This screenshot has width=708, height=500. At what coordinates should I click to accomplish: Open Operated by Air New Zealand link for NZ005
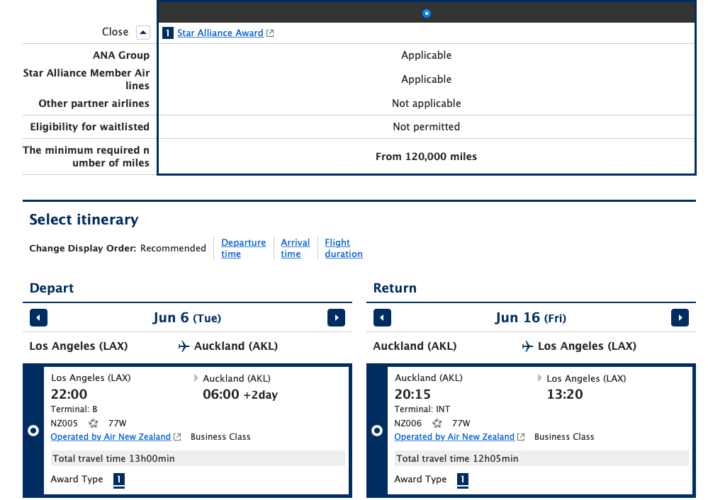[x=111, y=437]
